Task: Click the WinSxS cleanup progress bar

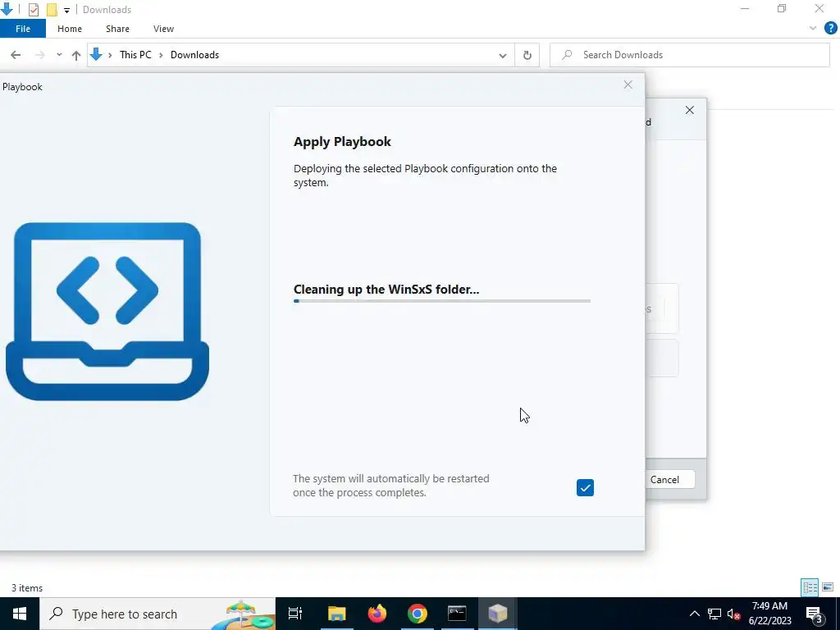Action: point(442,301)
